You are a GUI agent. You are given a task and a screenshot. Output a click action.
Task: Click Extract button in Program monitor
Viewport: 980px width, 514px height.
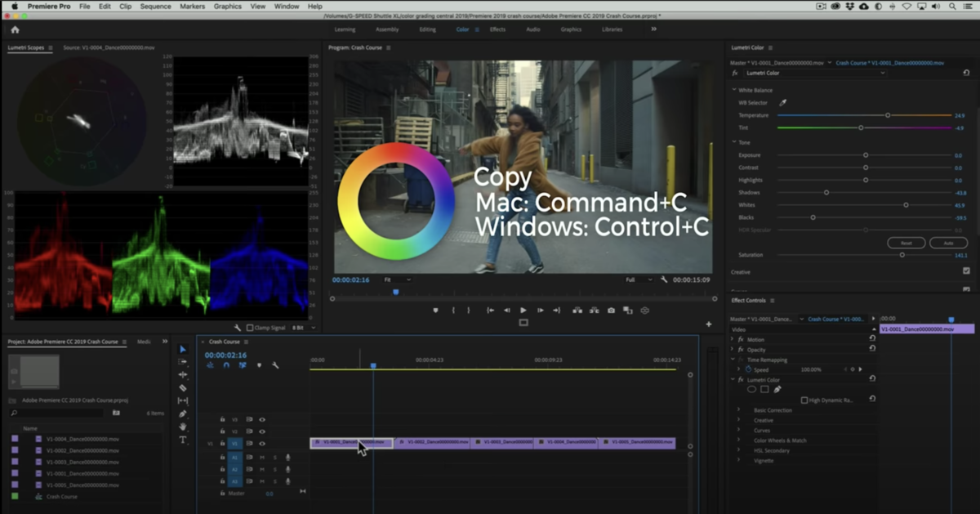[x=595, y=311]
